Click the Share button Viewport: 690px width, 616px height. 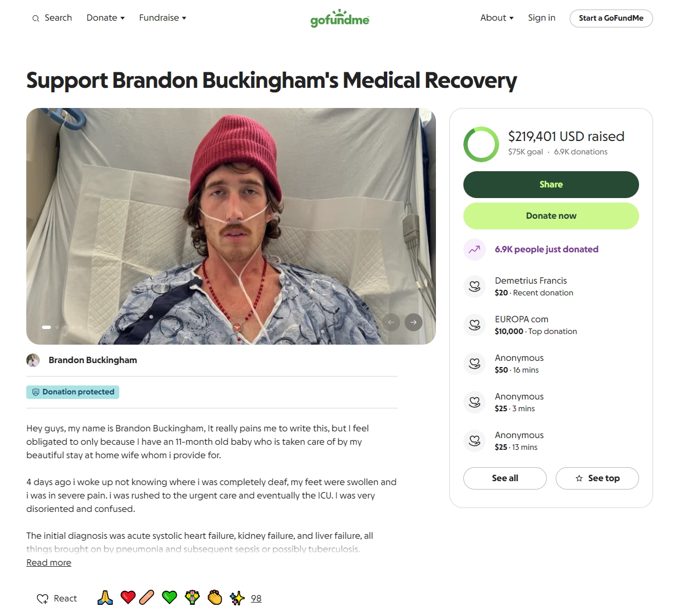551,185
